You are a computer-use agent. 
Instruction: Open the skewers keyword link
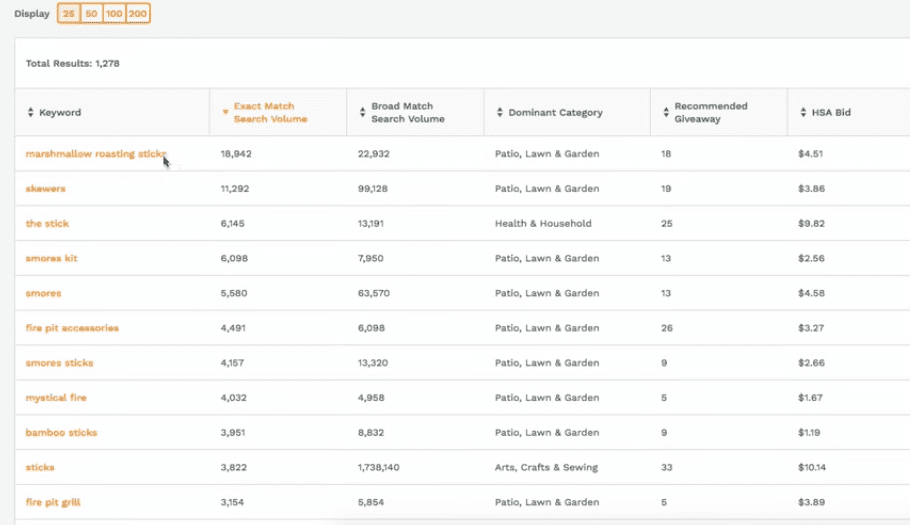point(45,189)
